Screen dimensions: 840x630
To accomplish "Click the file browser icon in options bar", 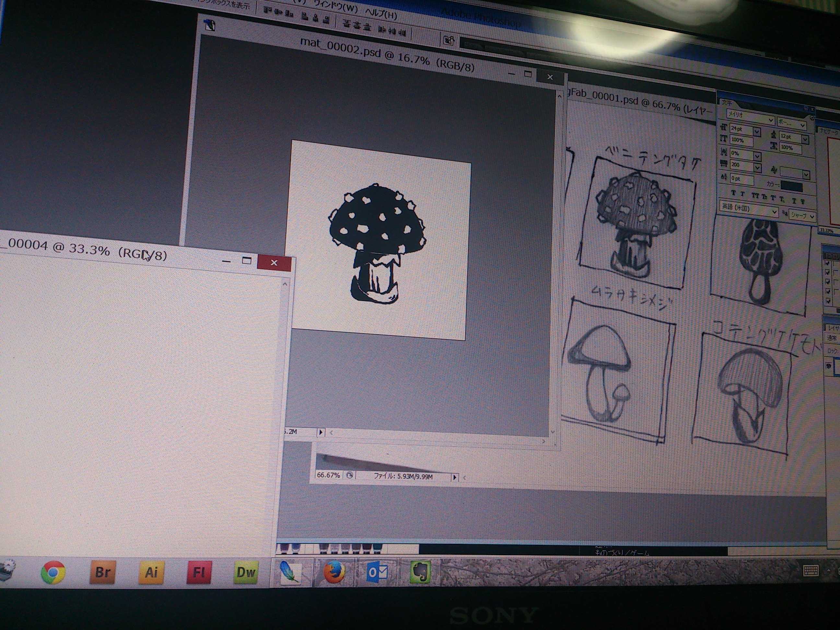I will tap(449, 40).
